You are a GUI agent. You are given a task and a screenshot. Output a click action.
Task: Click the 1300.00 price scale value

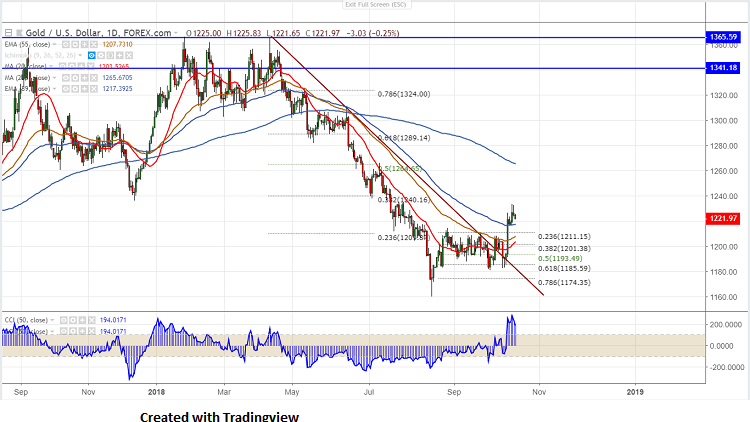pos(724,121)
